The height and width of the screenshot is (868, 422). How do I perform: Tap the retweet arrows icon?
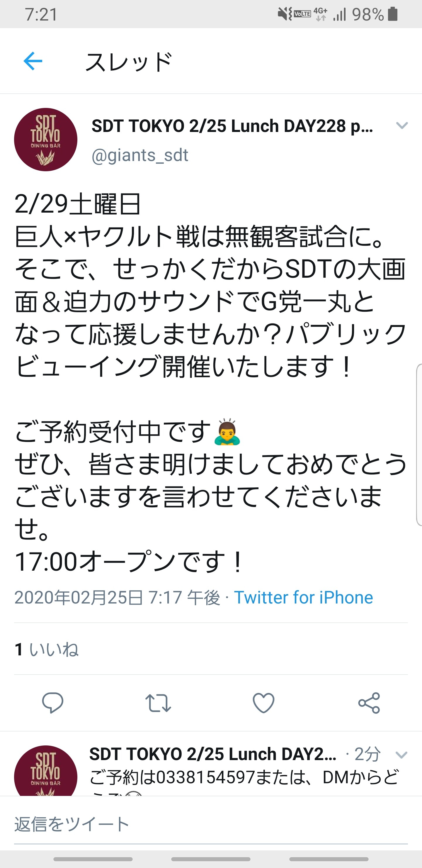pos(158,703)
